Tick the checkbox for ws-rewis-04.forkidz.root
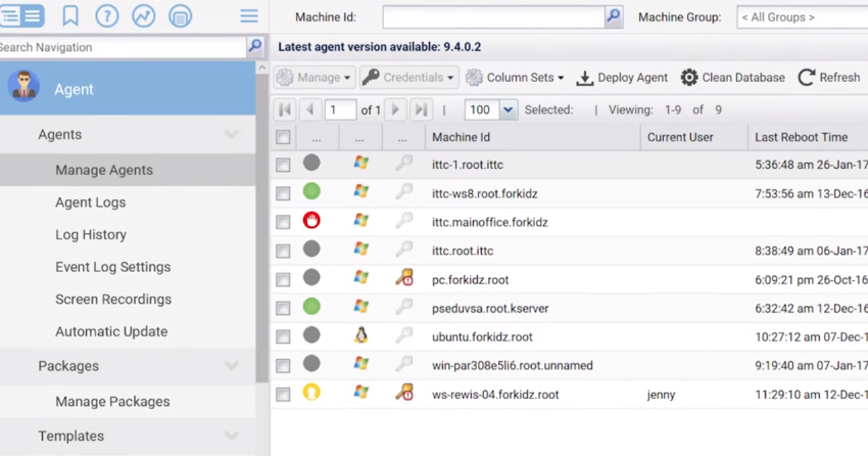868x456 pixels. click(x=283, y=394)
